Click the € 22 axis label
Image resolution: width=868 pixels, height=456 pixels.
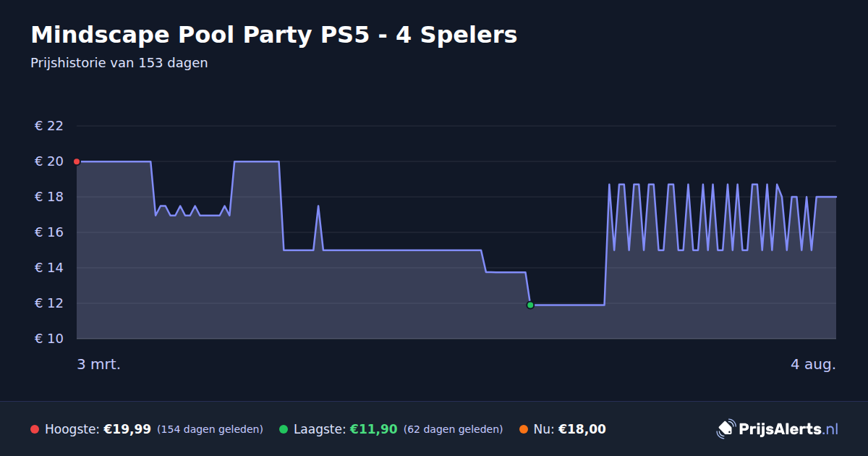(x=49, y=126)
